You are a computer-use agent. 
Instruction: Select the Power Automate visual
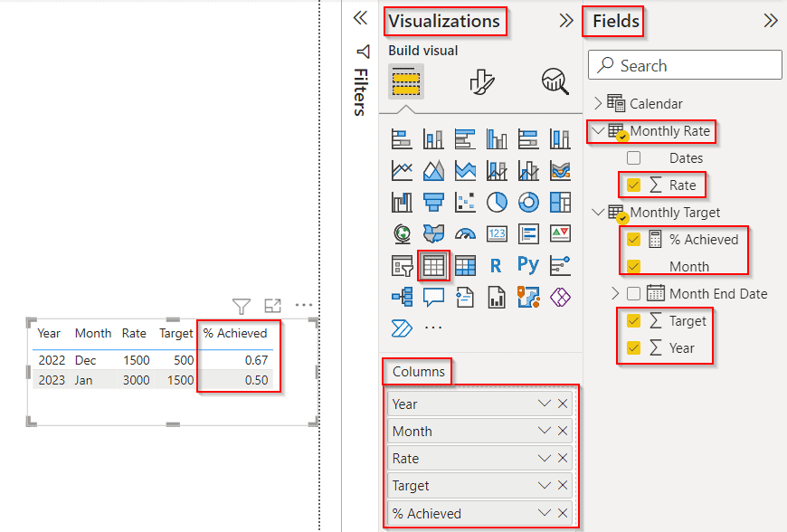(x=402, y=328)
